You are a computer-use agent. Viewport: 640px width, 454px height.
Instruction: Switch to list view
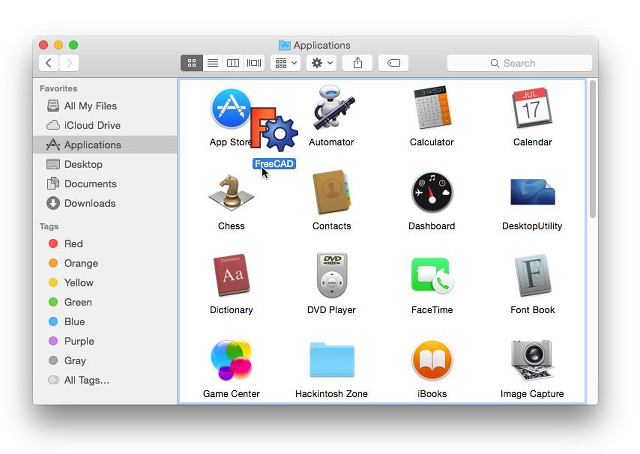tap(213, 63)
